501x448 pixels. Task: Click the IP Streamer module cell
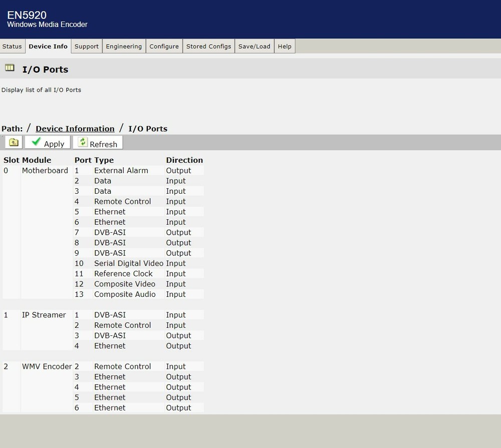tap(44, 315)
